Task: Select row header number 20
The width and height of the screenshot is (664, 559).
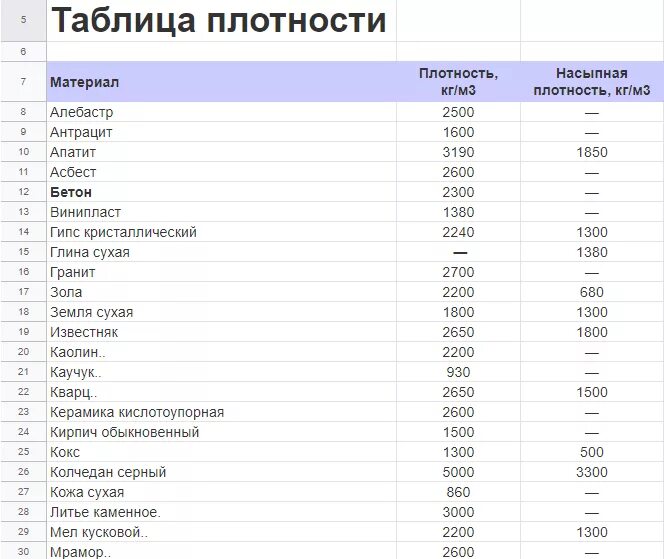Action: pos(23,352)
